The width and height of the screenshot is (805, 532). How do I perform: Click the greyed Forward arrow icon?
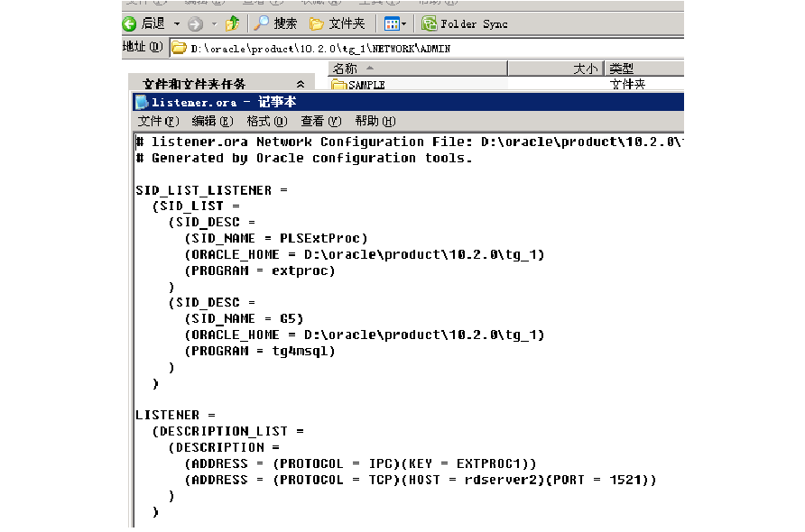(196, 23)
